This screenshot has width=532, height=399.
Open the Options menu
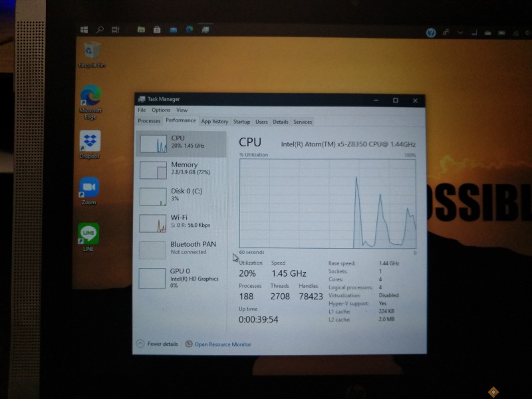point(161,110)
